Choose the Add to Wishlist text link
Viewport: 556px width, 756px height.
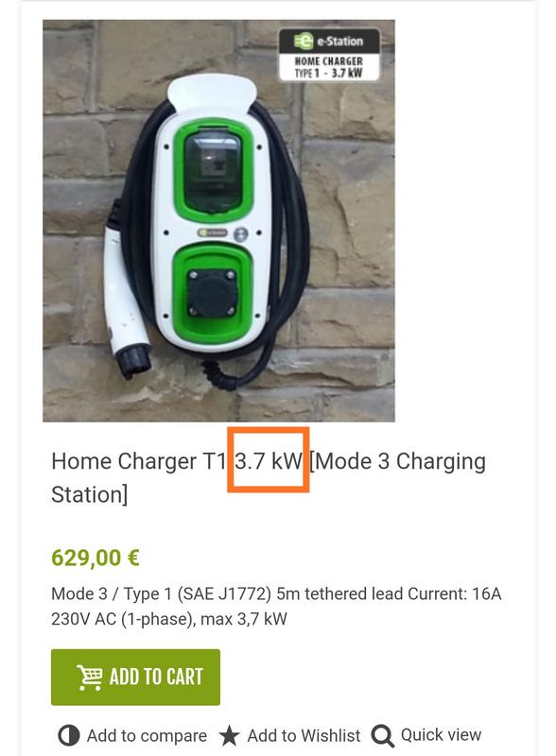tap(304, 736)
